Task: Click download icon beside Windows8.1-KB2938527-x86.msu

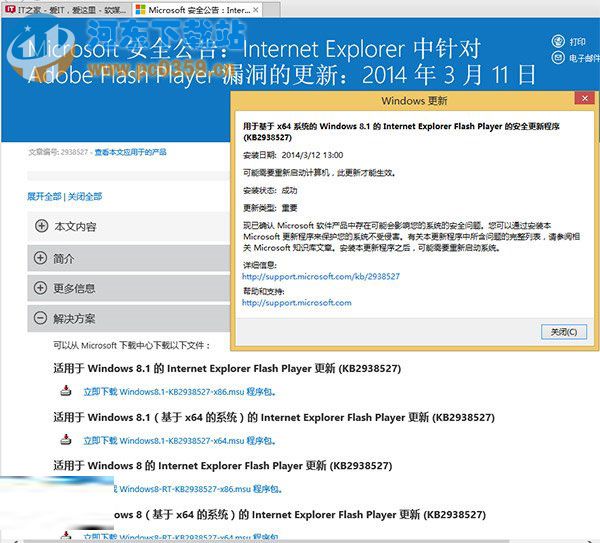Action: click(66, 391)
